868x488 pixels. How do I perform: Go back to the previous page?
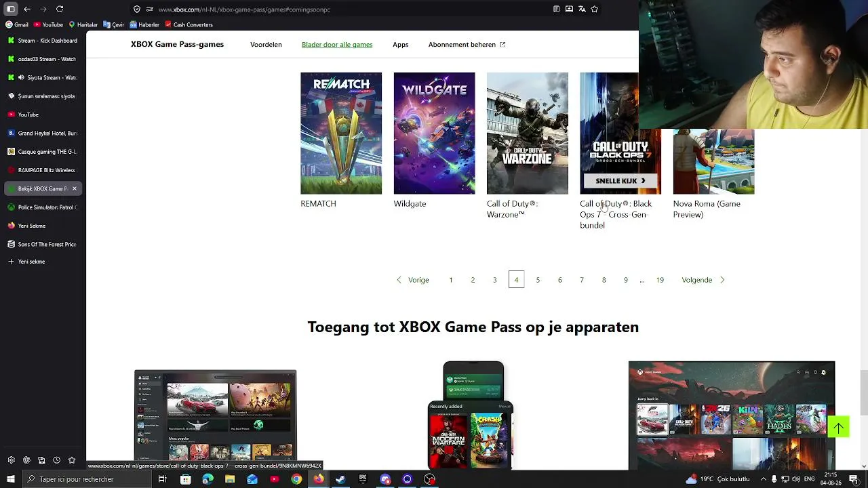pos(27,9)
